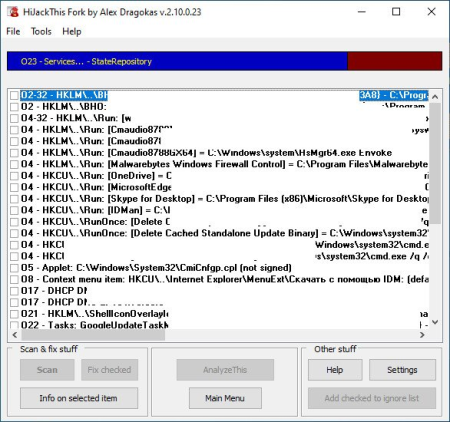
Task: Click the Help button in Other stuff
Action: (x=335, y=370)
